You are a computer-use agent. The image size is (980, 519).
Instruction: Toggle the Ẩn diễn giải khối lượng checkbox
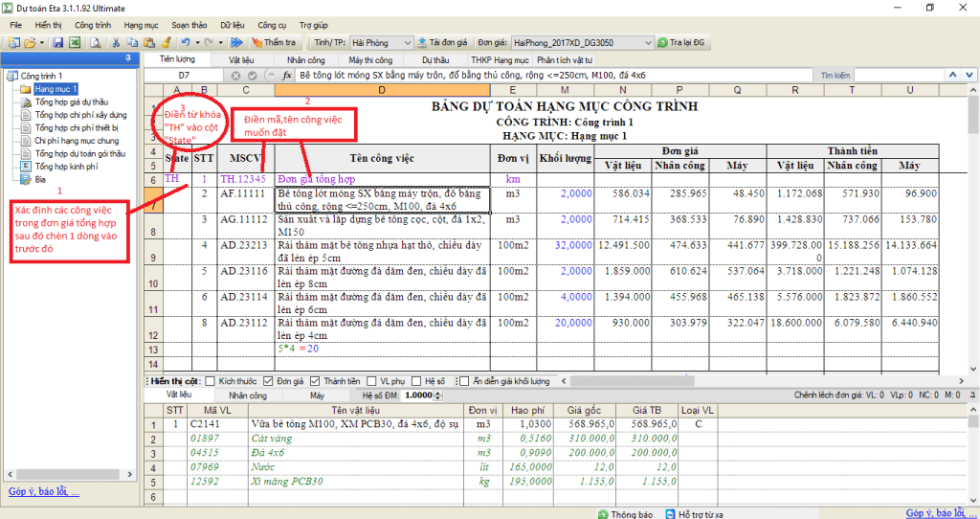click(x=463, y=381)
